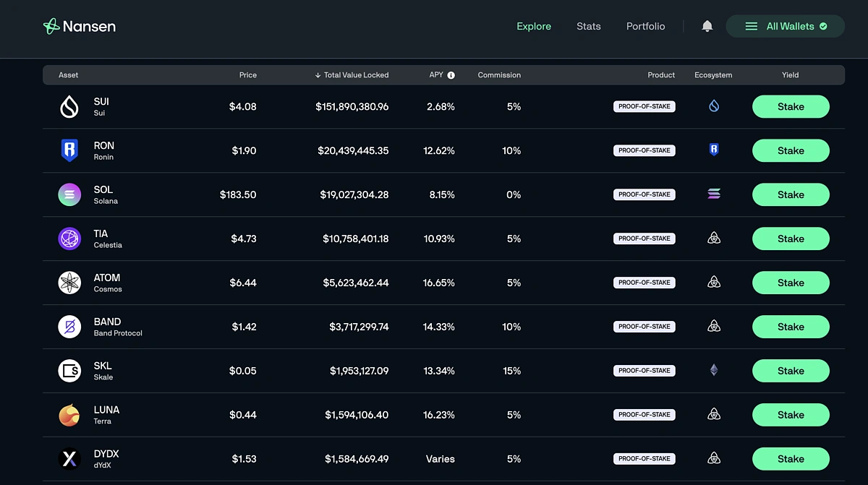Screen dimensions: 868x485
Task: Click the SUI asset logo
Action: (69, 107)
